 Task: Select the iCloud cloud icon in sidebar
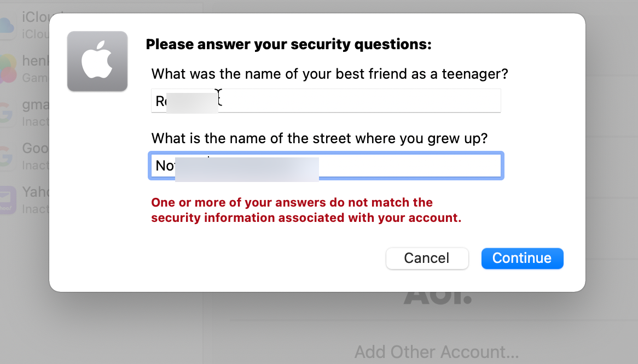[7, 26]
